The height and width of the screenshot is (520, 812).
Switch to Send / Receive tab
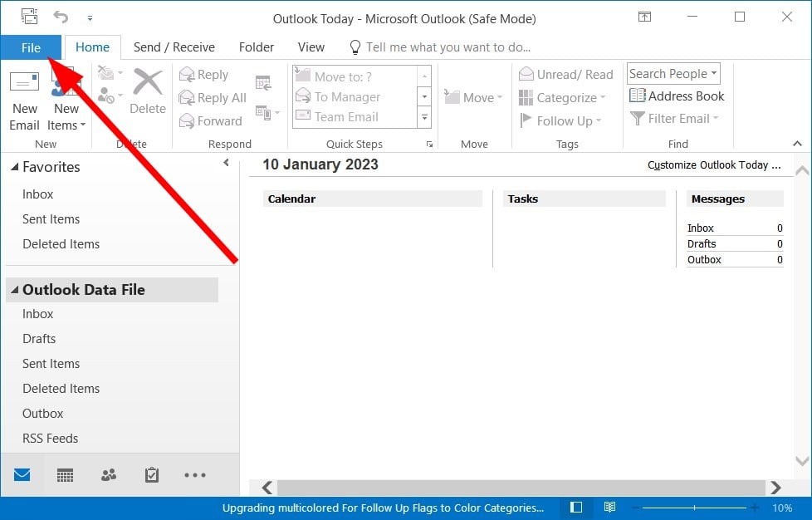pos(174,47)
